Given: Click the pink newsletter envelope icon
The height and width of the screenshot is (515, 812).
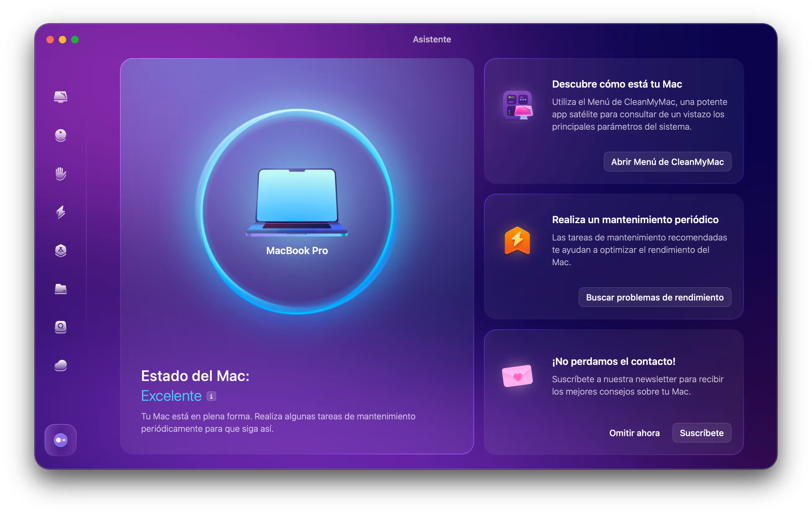Looking at the screenshot, I should (517, 376).
